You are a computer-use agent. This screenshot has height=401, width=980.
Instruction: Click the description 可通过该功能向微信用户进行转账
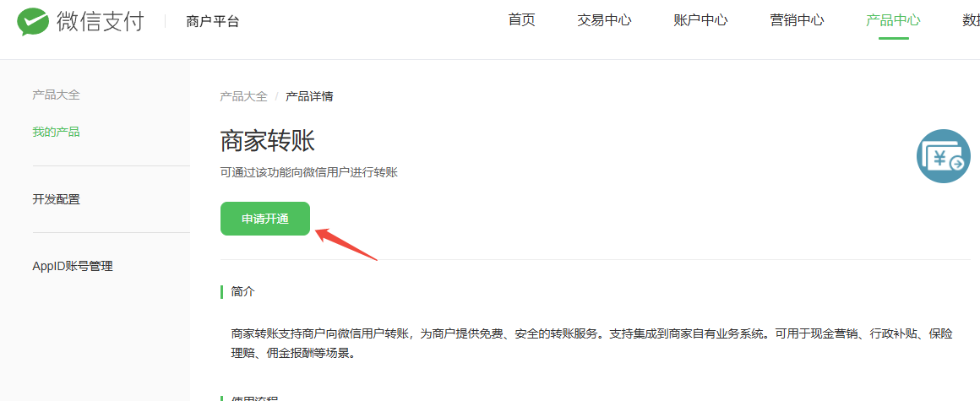[308, 173]
